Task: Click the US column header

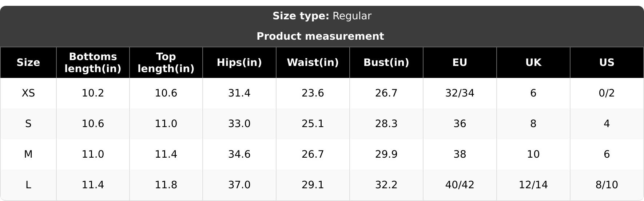Action: coord(607,63)
